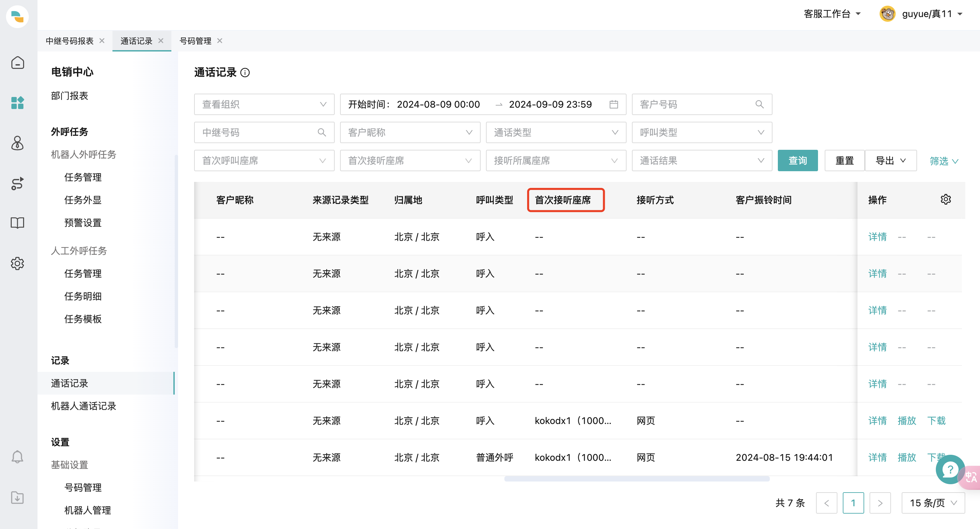Open the dashboard grid icon in sidebar
This screenshot has width=980, height=529.
coord(17,103)
